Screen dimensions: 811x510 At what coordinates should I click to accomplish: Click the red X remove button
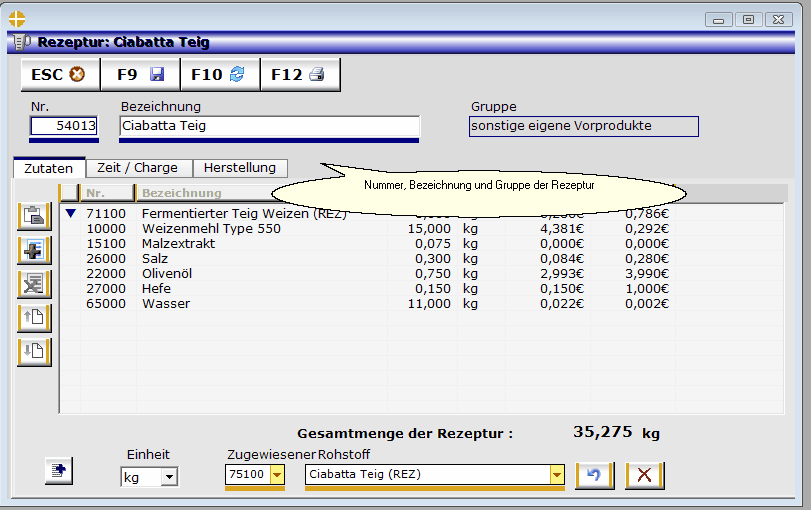click(644, 475)
